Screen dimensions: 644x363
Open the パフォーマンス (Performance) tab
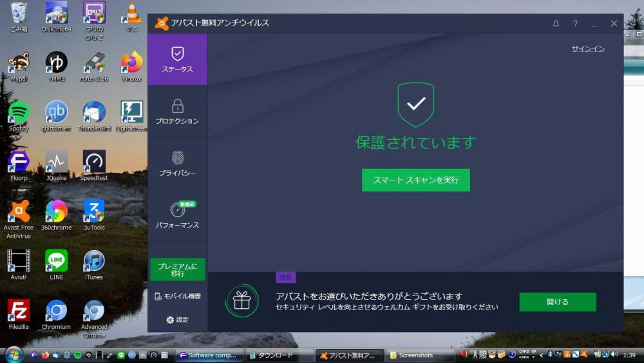(178, 215)
